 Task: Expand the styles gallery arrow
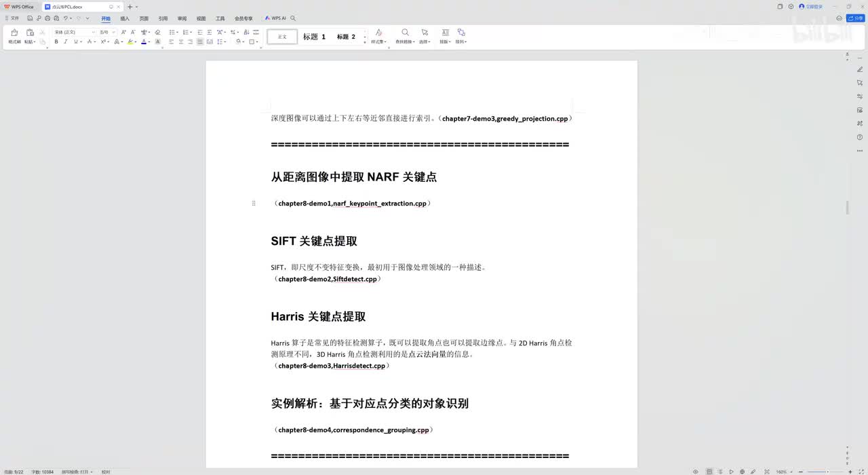coord(365,41)
